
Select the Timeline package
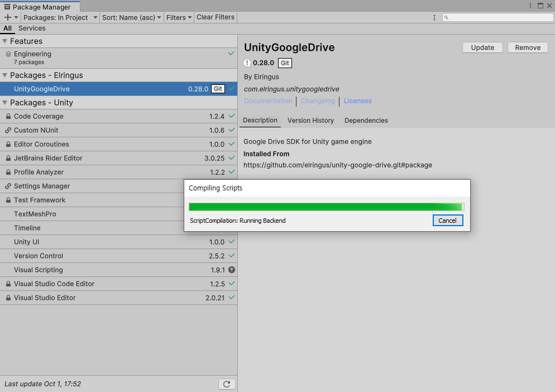click(x=92, y=228)
